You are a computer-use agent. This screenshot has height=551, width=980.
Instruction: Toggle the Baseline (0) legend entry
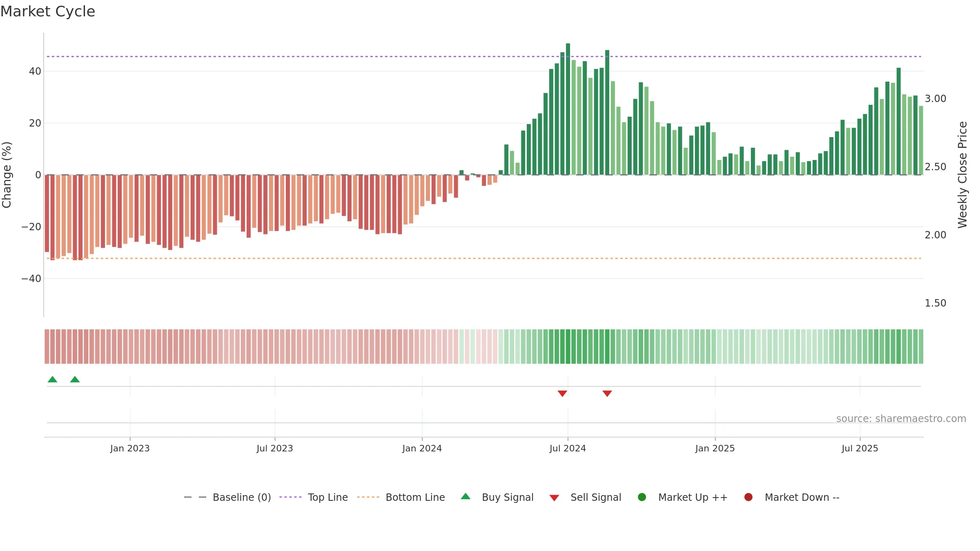point(227,497)
